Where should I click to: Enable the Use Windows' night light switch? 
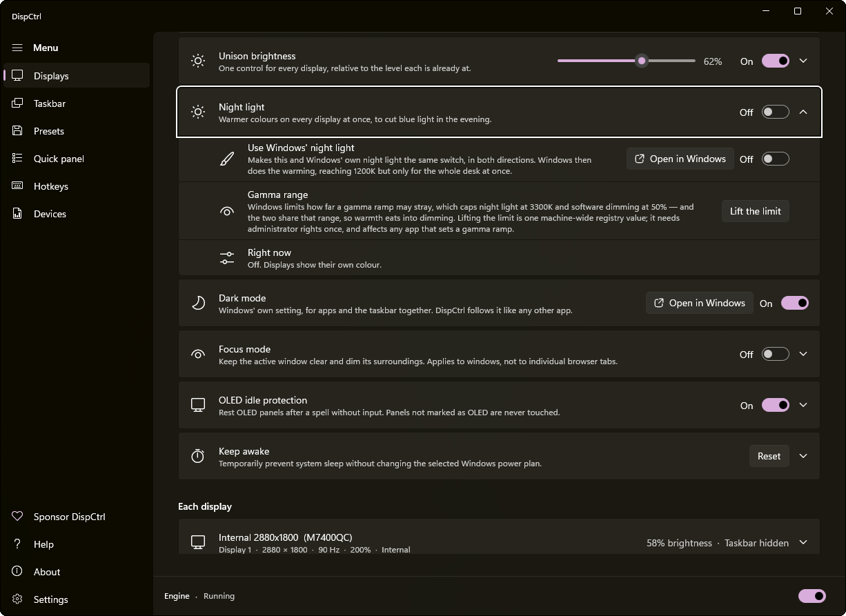(x=776, y=159)
